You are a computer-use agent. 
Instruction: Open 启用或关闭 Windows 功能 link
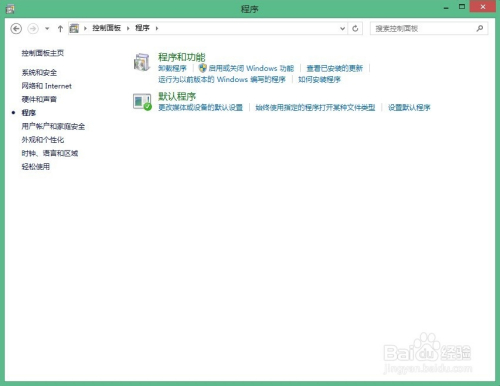point(251,68)
